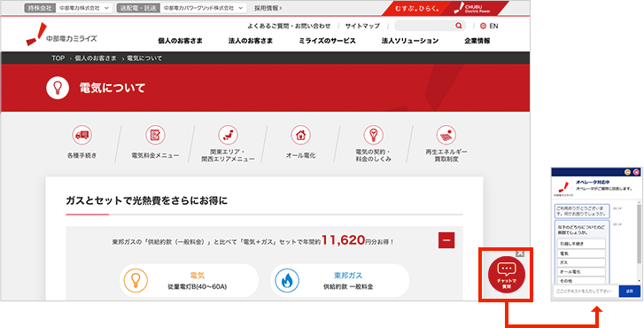Minimize the chat window with the yellow button

point(627,172)
